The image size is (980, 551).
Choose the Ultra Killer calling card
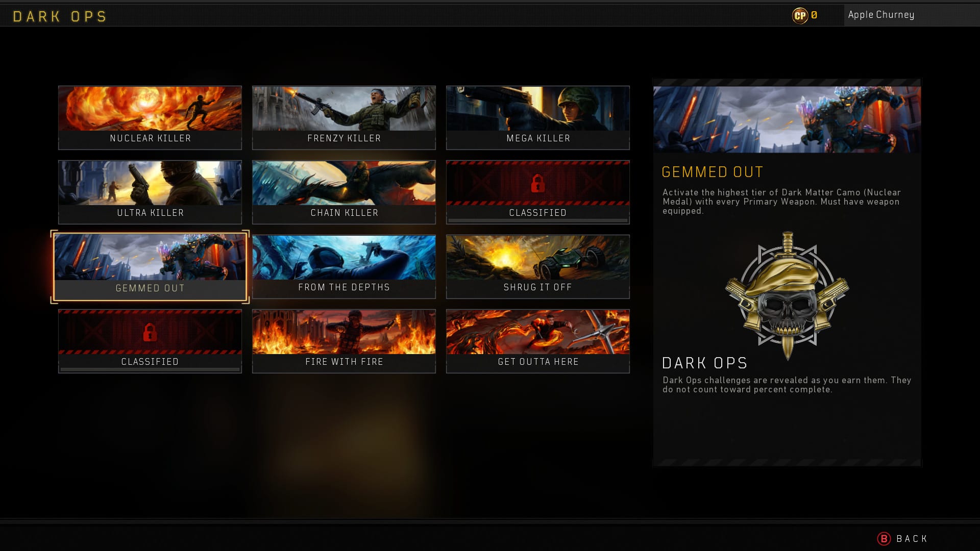tap(150, 192)
